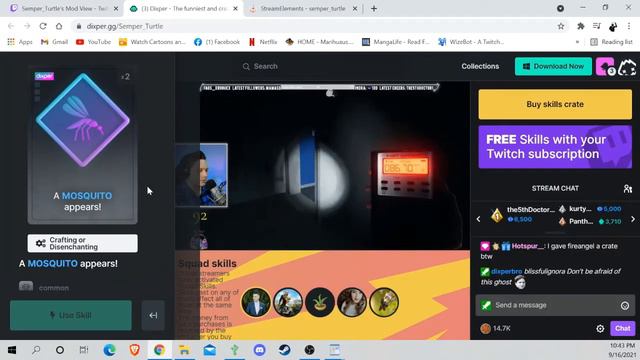This screenshot has height=360, width=640.
Task: Open Crafting or Disenchanting
Action: tap(82, 243)
